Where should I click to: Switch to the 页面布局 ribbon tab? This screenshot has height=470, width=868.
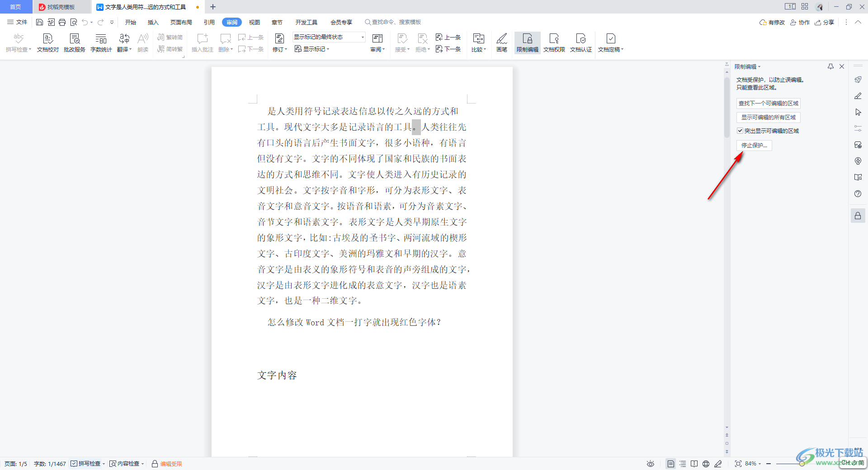(181, 22)
